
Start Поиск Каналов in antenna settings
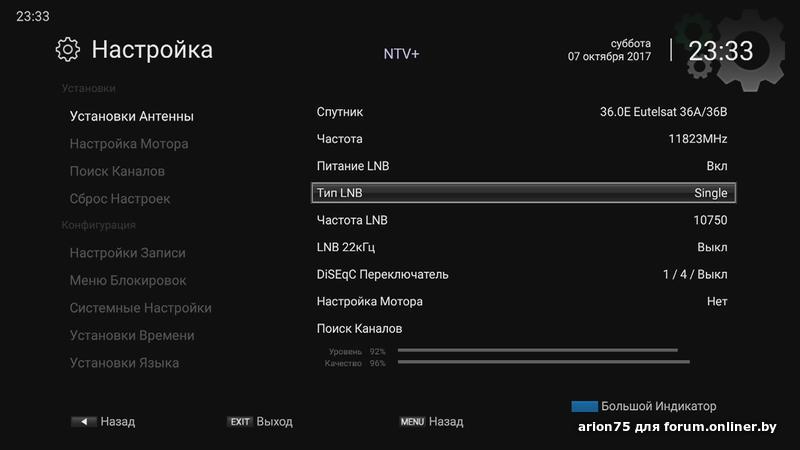(x=360, y=328)
